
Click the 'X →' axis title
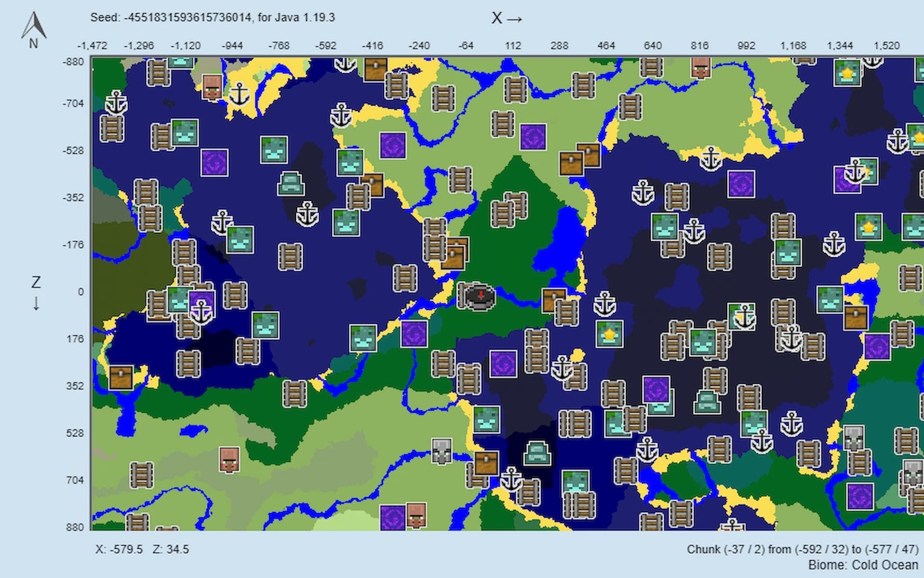(x=507, y=18)
